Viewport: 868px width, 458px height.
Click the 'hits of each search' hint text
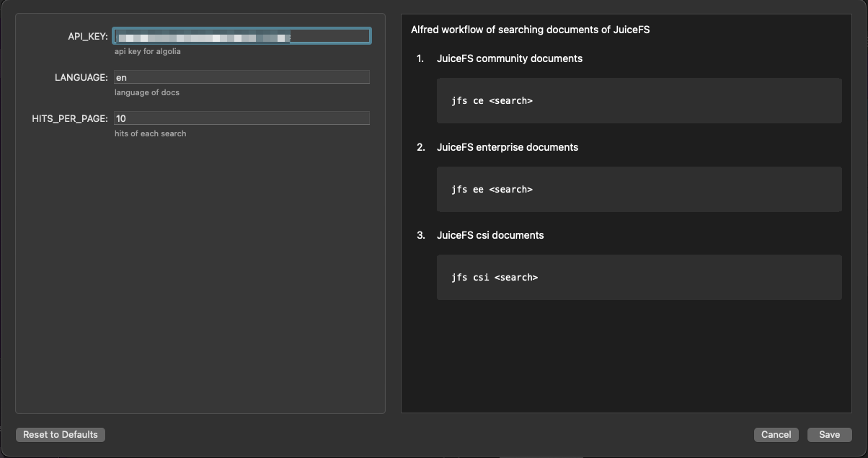point(150,133)
